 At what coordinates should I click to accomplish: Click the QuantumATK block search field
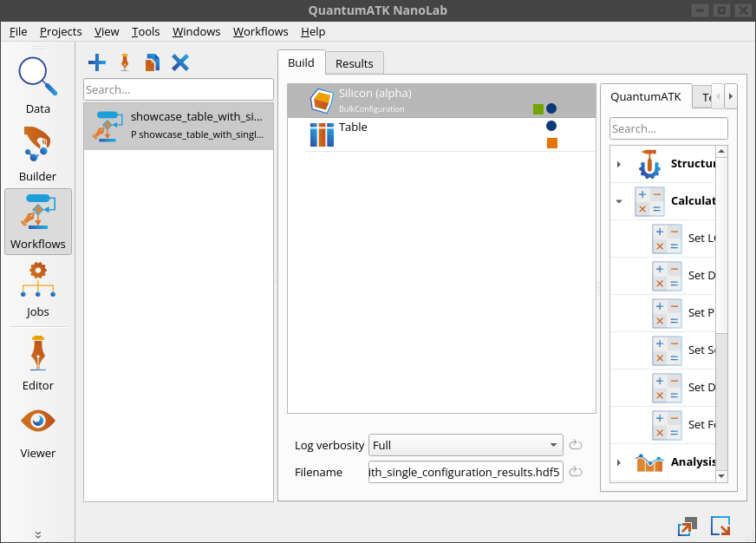point(668,128)
